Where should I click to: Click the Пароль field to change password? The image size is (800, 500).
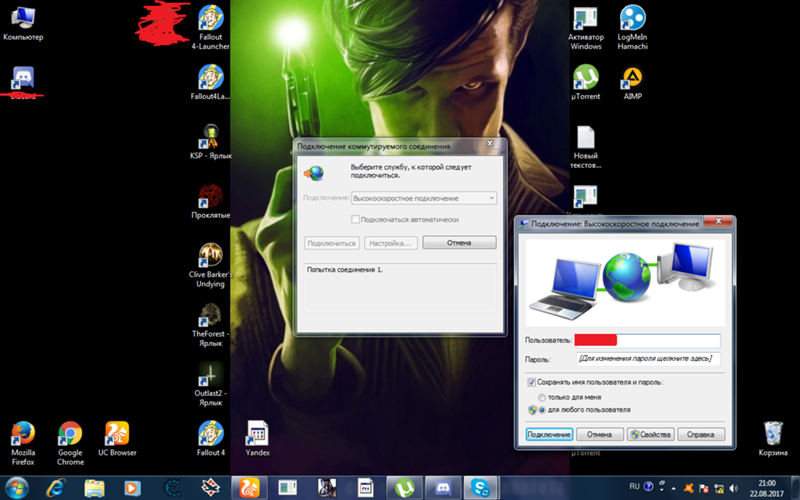pos(647,359)
